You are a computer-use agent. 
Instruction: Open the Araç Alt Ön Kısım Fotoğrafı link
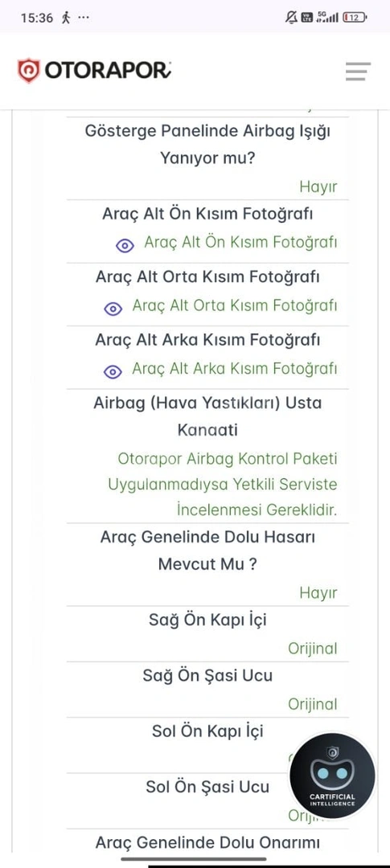click(240, 243)
